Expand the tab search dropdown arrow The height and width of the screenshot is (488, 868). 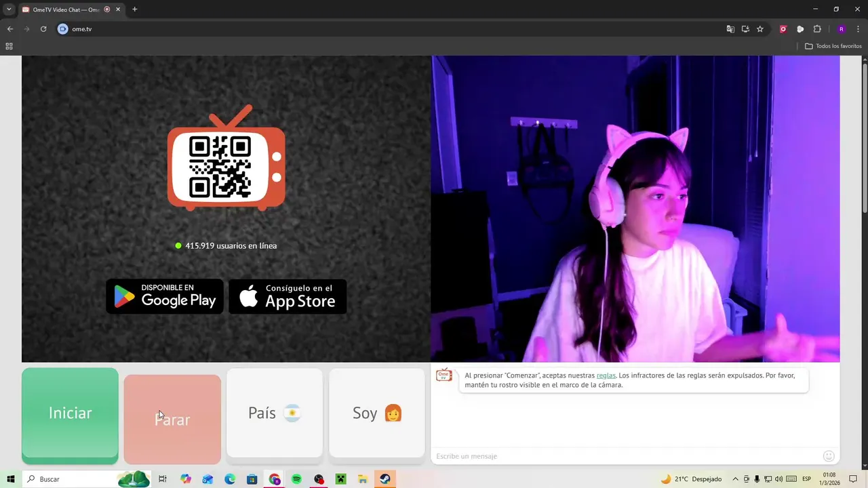click(8, 9)
